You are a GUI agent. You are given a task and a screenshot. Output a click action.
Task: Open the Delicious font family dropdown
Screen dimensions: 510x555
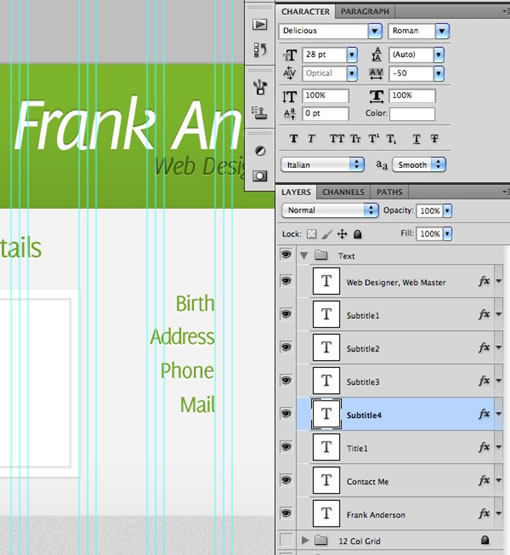(375, 31)
